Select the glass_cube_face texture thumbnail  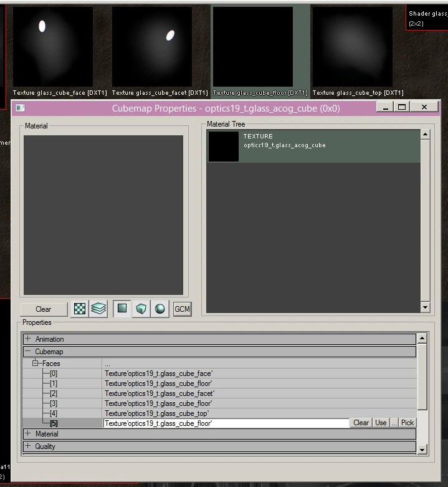pos(52,47)
